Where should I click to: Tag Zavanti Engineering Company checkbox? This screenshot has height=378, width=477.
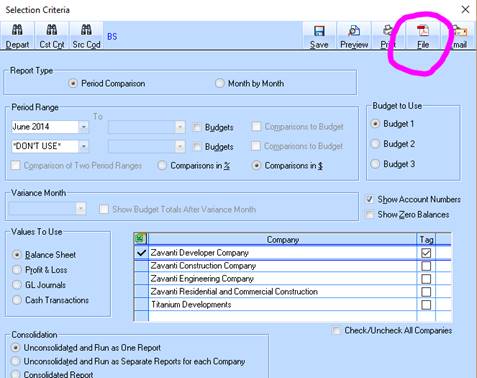coord(426,279)
